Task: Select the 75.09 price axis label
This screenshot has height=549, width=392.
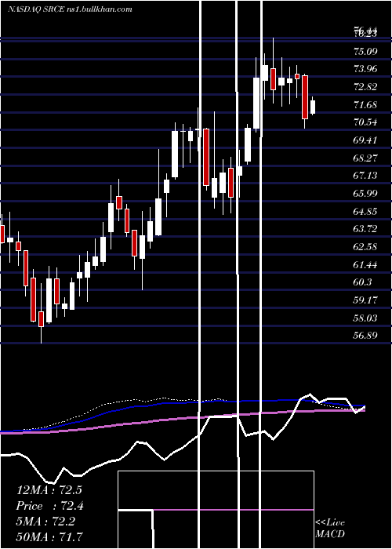Action: [366, 52]
